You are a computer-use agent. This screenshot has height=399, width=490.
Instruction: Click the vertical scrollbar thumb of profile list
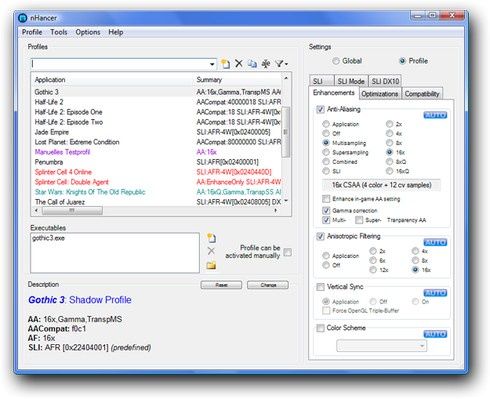286,132
